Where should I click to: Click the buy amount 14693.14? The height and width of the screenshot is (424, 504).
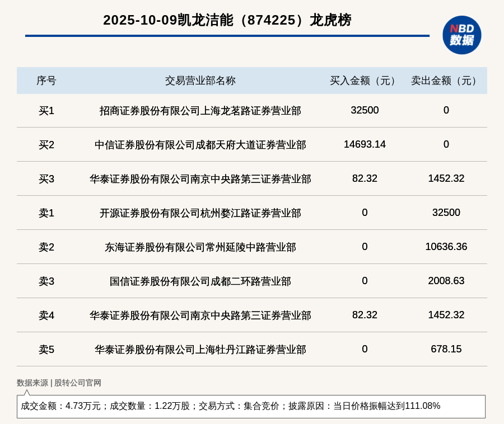click(x=365, y=144)
